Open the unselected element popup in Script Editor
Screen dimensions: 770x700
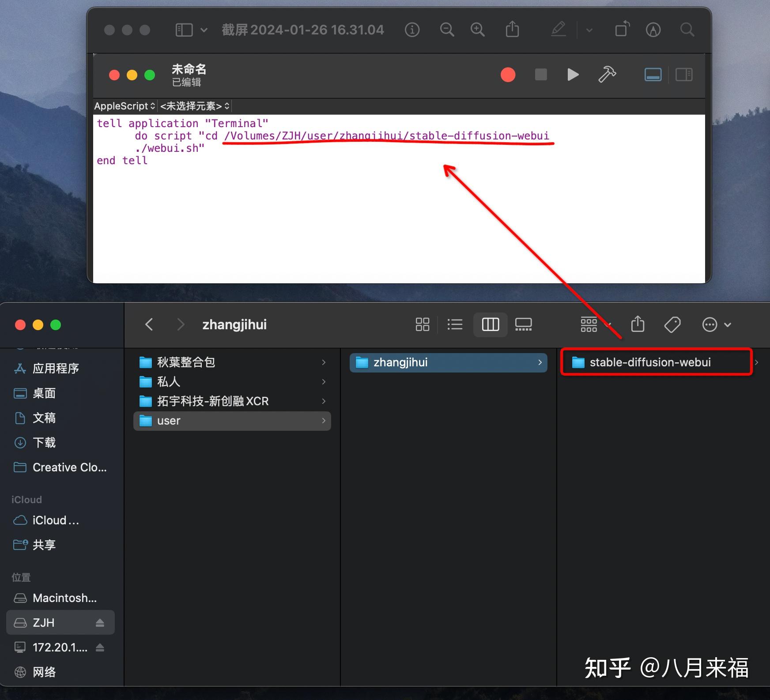coord(195,106)
